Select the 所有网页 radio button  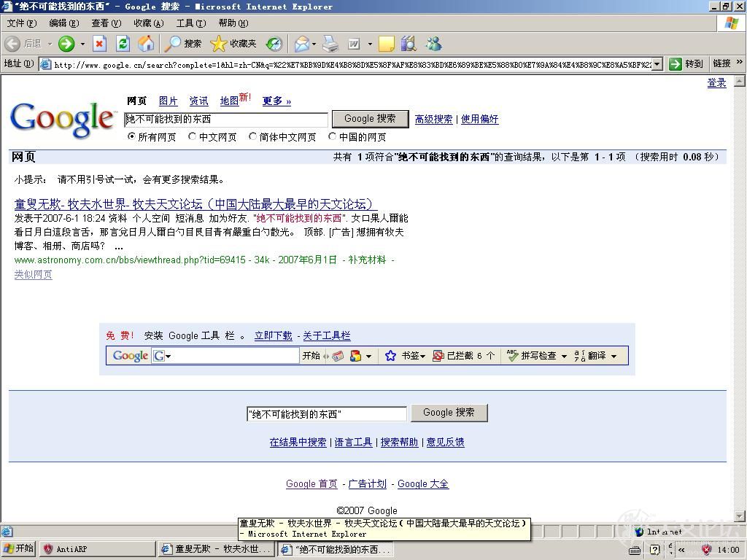pyautogui.click(x=131, y=136)
